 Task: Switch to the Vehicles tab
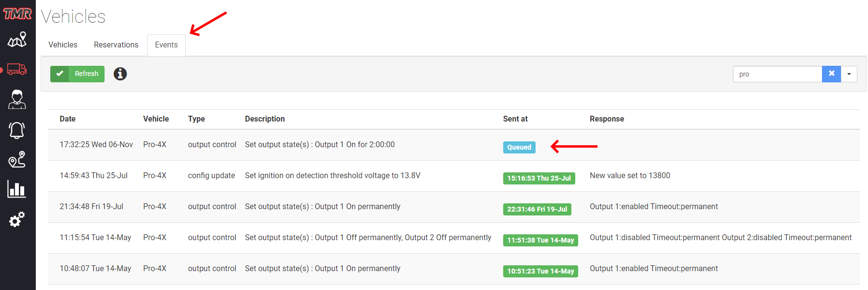click(x=63, y=45)
